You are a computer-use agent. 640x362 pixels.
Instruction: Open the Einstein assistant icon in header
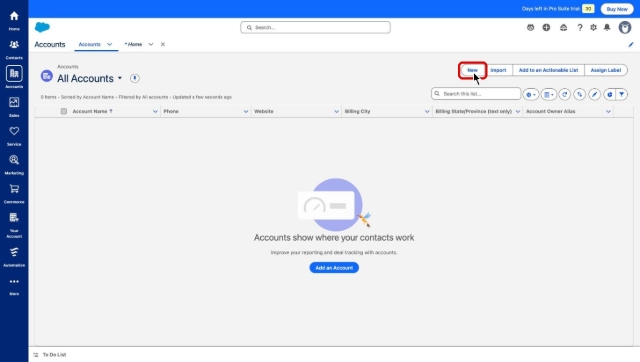(x=530, y=27)
